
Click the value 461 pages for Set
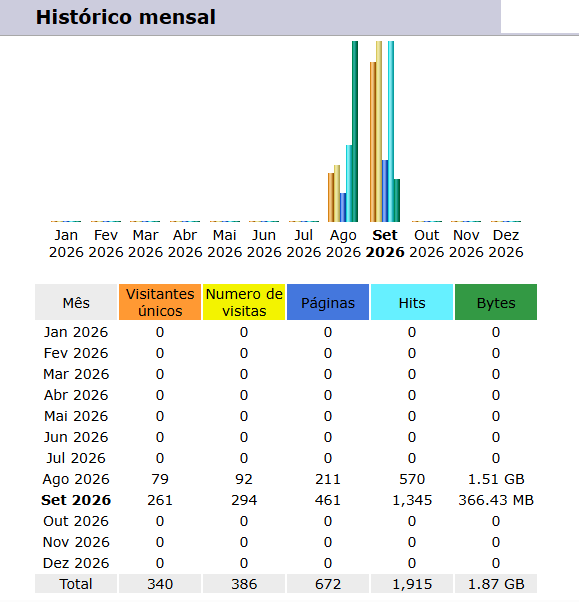[x=328, y=500]
